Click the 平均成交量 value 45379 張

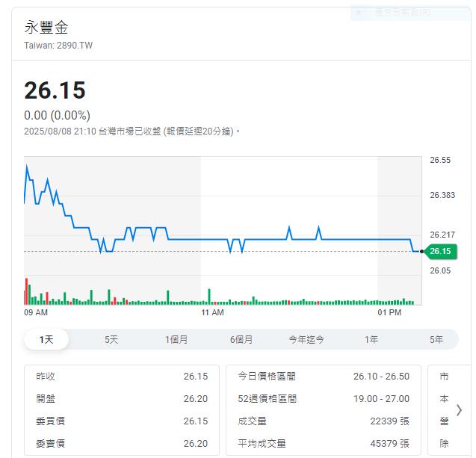[390, 444]
